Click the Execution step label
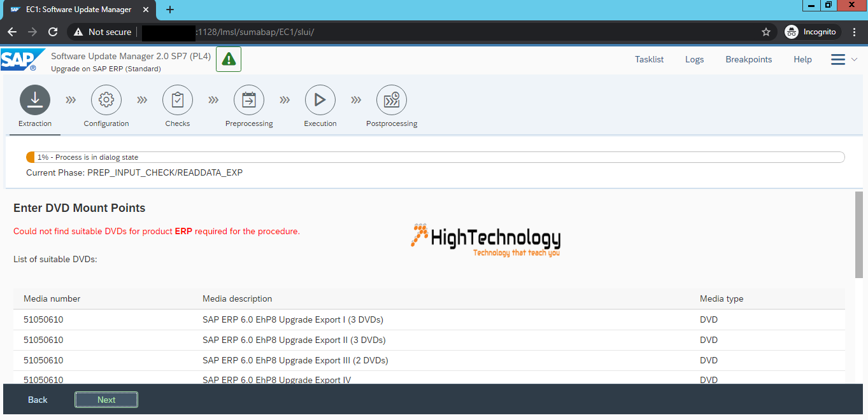 click(x=320, y=123)
